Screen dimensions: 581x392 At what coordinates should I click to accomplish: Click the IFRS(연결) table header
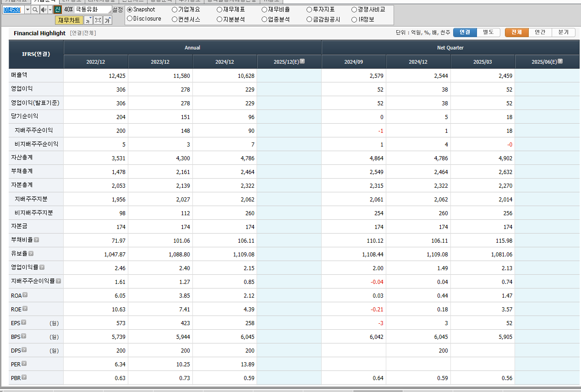(36, 54)
